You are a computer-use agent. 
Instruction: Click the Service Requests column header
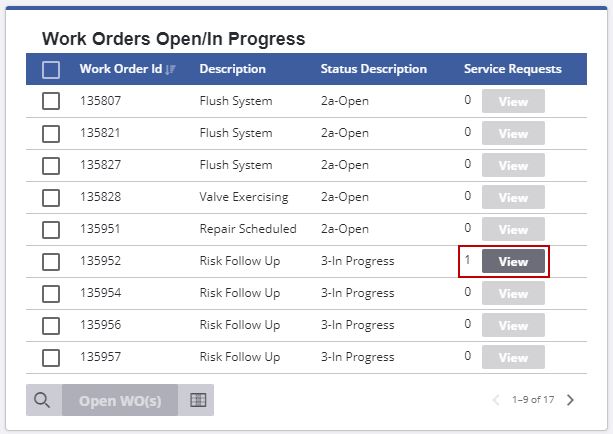point(512,69)
